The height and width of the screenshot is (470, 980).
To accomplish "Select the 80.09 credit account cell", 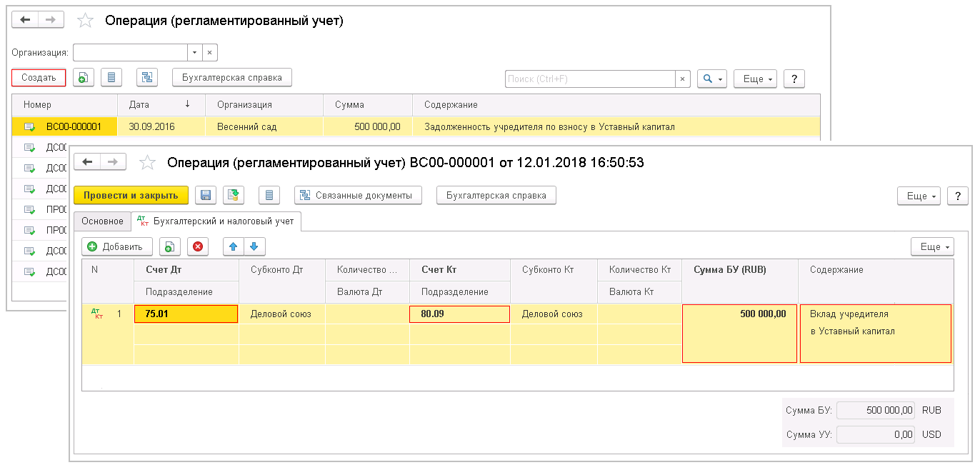I will [x=459, y=314].
